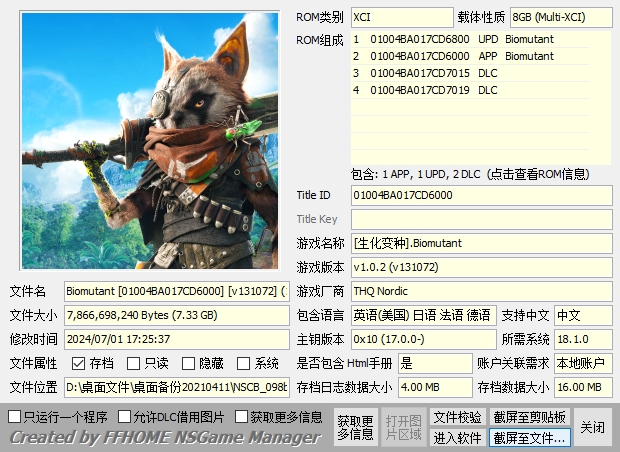Toggle the 存档 archive attribute checkbox

click(78, 364)
